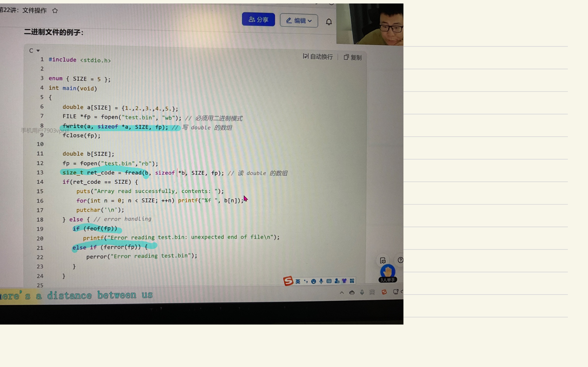
Task: Click the Sogou voice input microphone
Action: pyautogui.click(x=321, y=281)
